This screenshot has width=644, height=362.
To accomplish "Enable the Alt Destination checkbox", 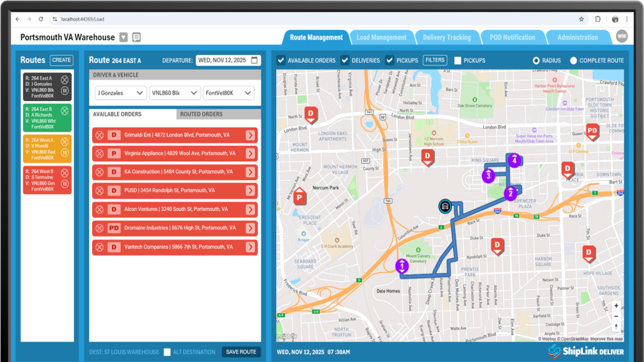I will click(167, 352).
